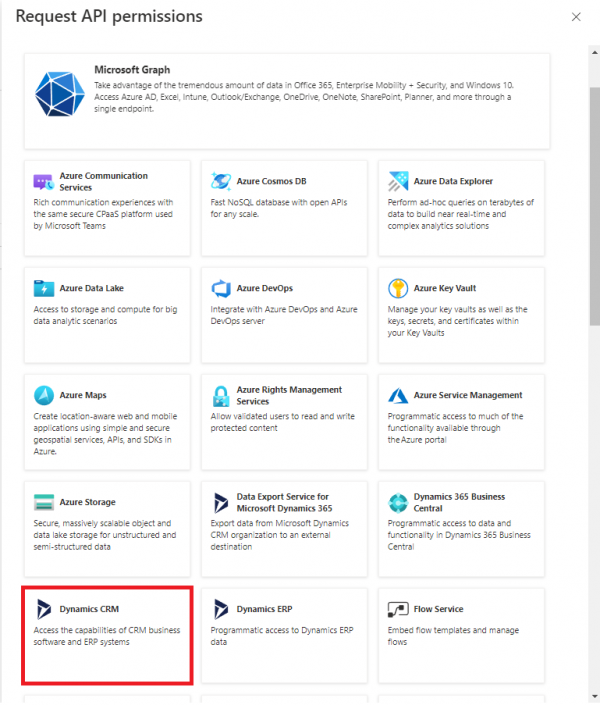This screenshot has height=705, width=600.
Task: Select the Microsoft Graph title
Action: pyautogui.click(x=132, y=70)
